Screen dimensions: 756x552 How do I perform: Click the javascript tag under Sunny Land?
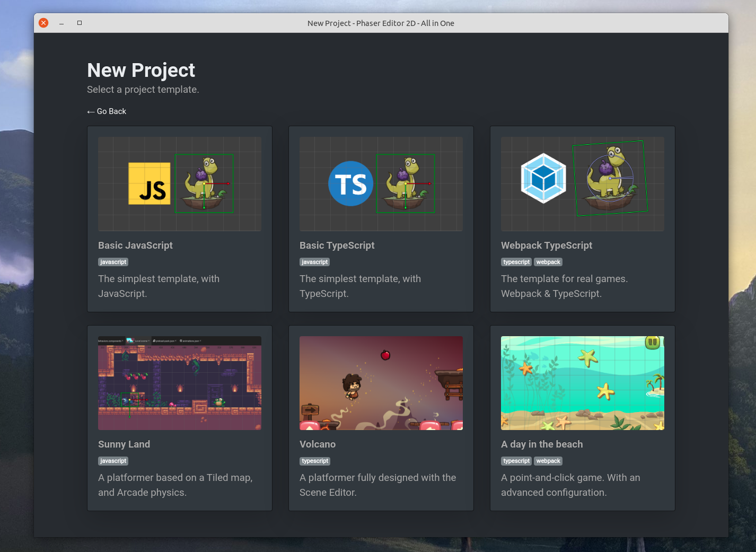point(113,461)
